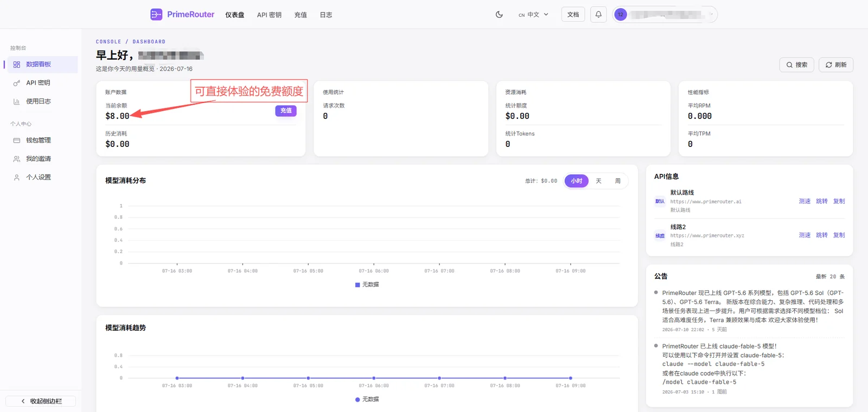This screenshot has width=868, height=412.
Task: Click the 统计Tokens value
Action: 508,144
